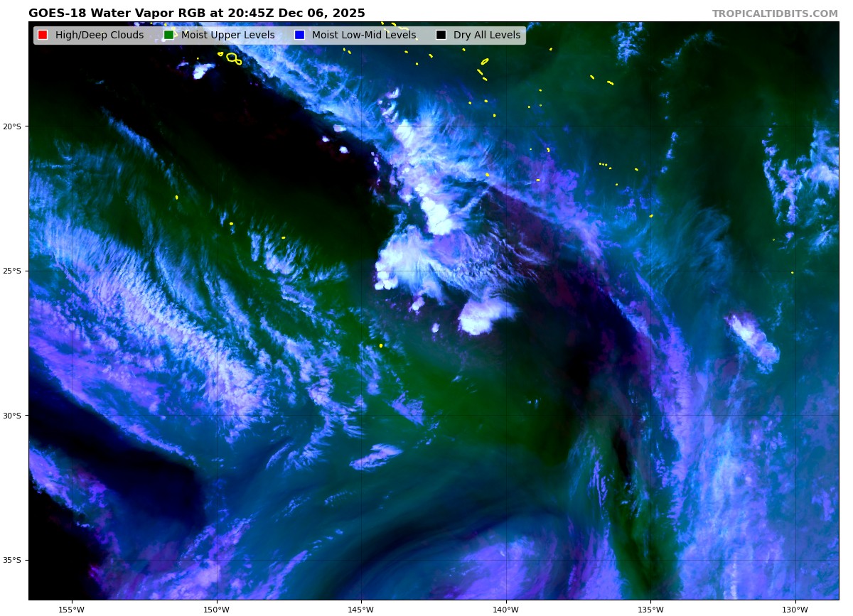The width and height of the screenshot is (853, 616).
Task: Select the High/Deep Clouds legend label
Action: tap(99, 36)
